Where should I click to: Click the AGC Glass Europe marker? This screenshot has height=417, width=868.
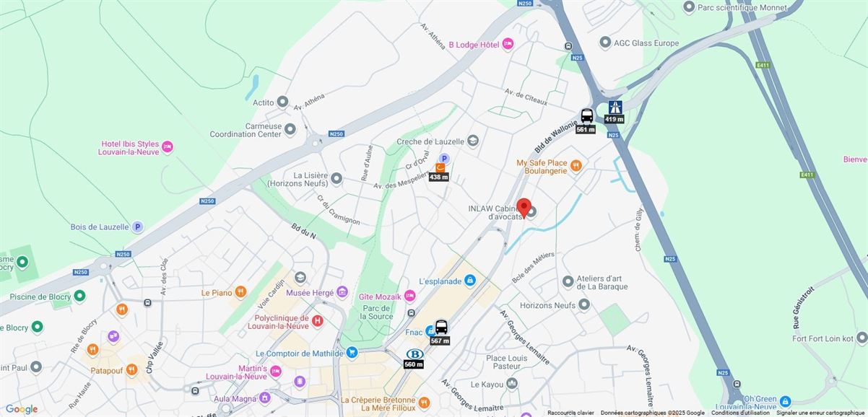[x=605, y=43]
